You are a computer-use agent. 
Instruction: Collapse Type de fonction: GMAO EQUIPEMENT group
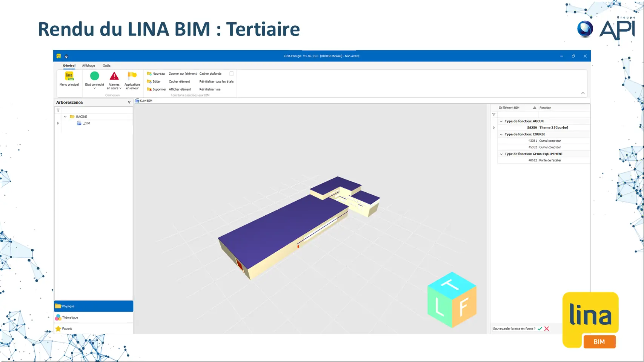(x=501, y=154)
